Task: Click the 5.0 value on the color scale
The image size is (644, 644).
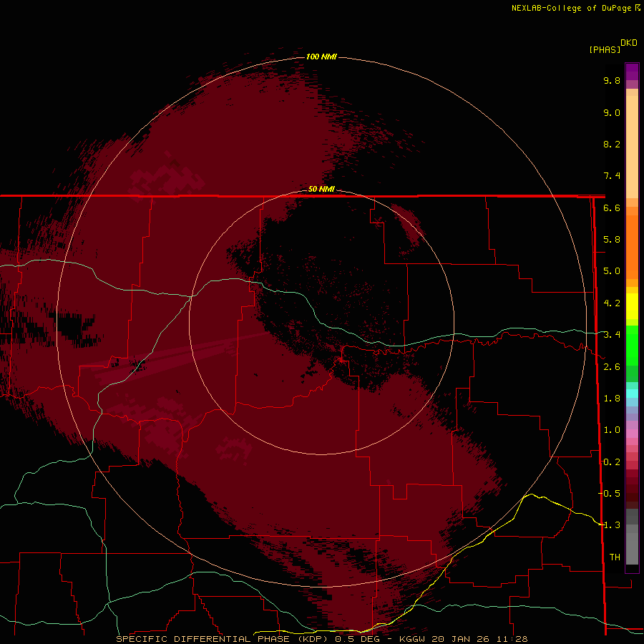Action: point(612,271)
